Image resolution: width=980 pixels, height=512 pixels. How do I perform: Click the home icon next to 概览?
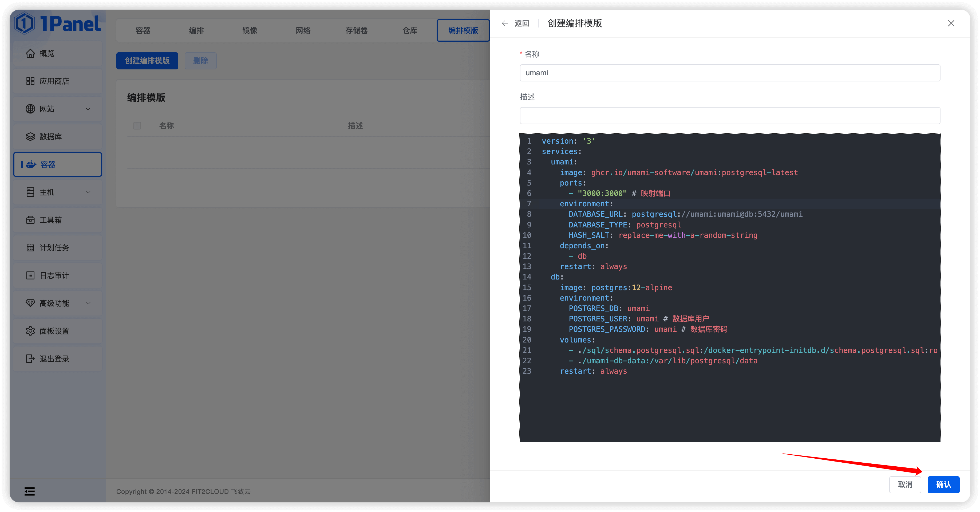[x=30, y=54]
